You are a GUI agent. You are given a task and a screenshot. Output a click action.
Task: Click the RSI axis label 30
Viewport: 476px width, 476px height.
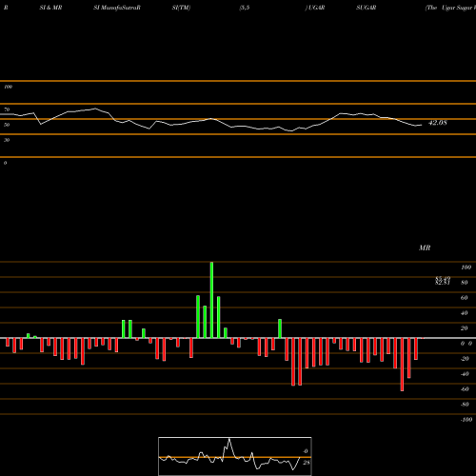click(x=7, y=140)
